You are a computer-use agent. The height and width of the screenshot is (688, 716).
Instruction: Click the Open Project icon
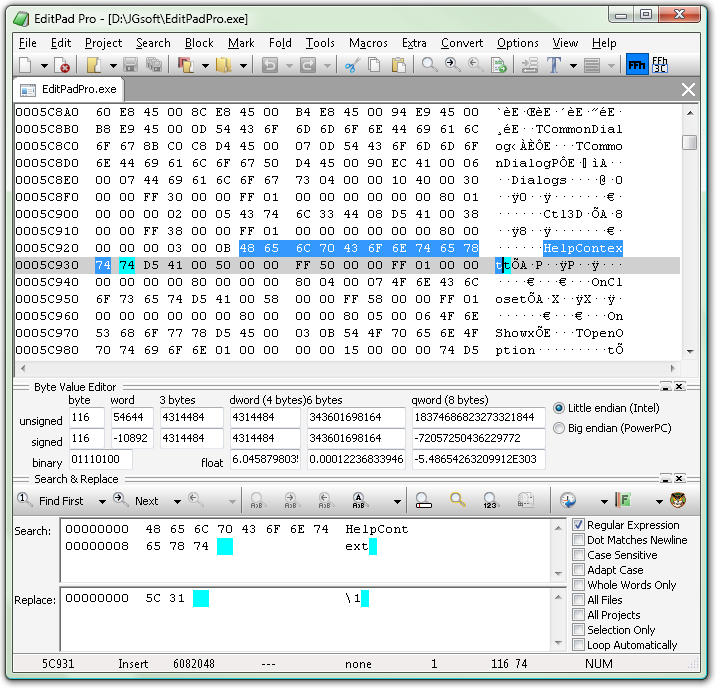tap(186, 65)
